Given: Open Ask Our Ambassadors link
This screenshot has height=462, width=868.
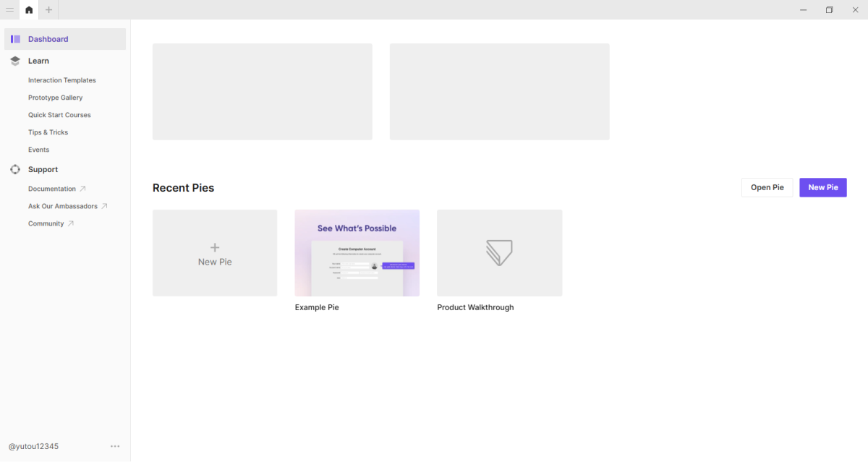Looking at the screenshot, I should pos(62,206).
